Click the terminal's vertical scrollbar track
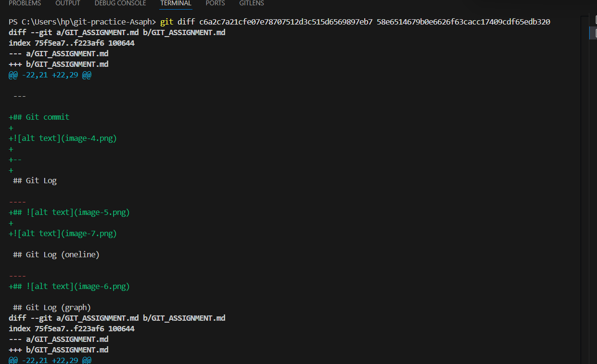 (x=584, y=192)
